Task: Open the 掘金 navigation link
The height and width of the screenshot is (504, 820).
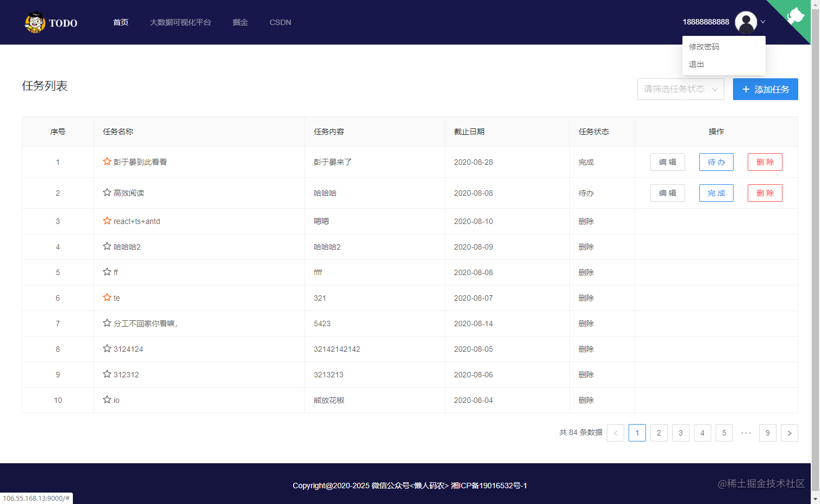Action: (240, 22)
